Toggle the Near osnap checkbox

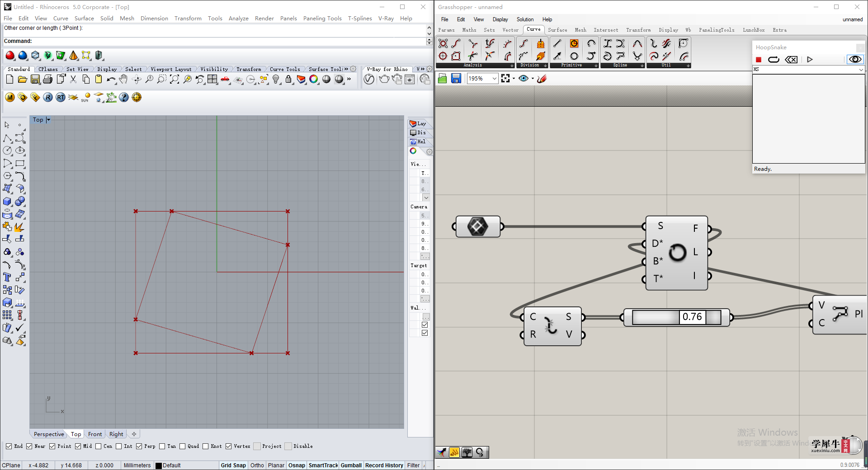tap(29, 446)
